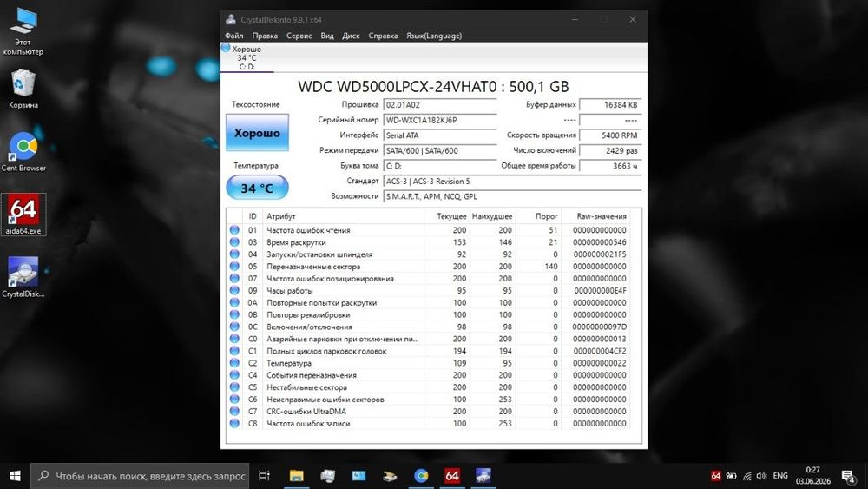Open the Правка menu
Viewport: 868px width, 489px height.
coord(265,36)
